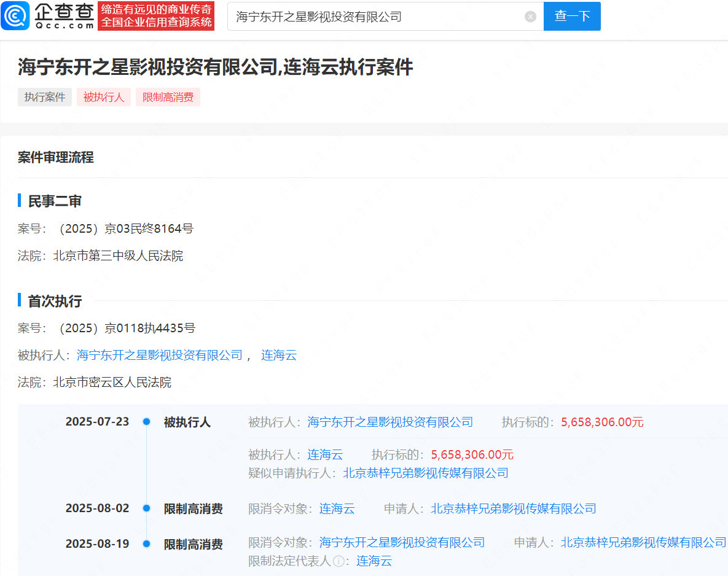The image size is (728, 576).
Task: Select case number （2025）京03民终8164号
Action: point(125,229)
